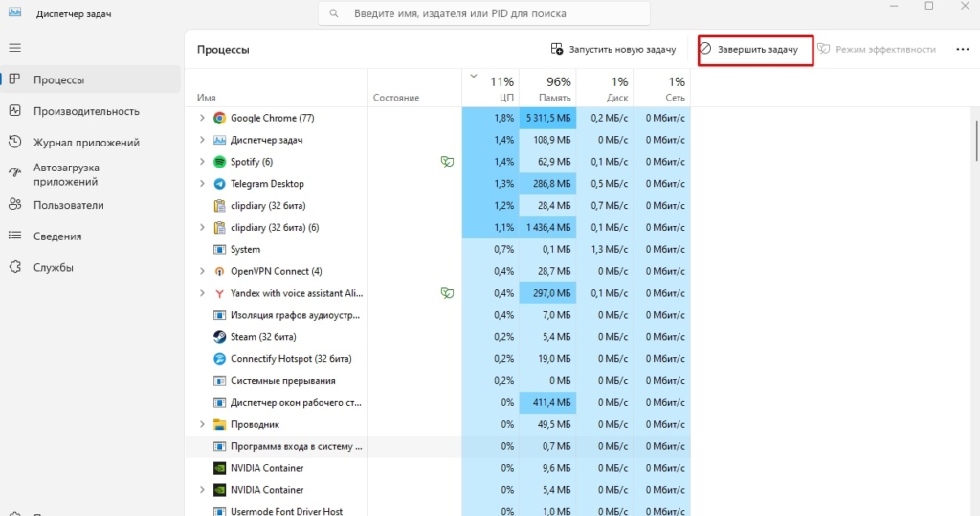Screen dimensions: 980x516
Task: Sort by the ЦП column header
Action: tap(491, 88)
